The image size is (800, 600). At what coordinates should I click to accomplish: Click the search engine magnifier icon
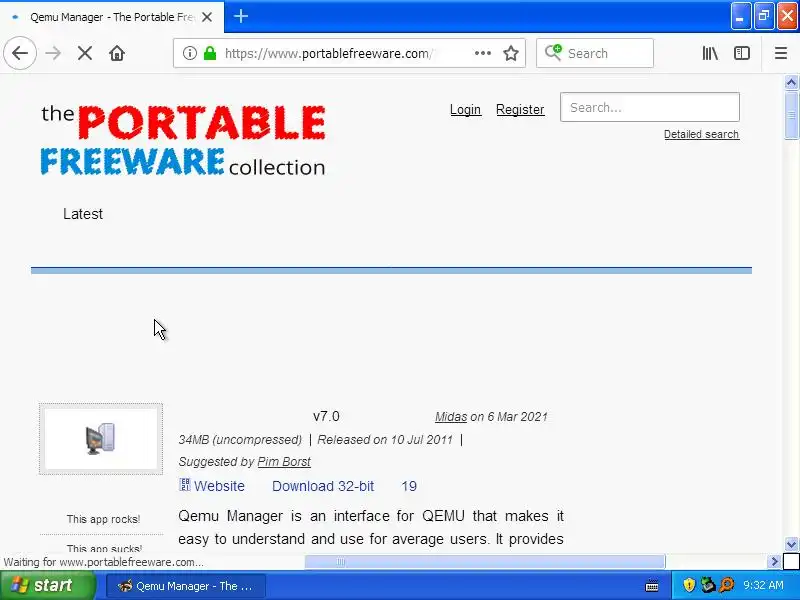point(553,53)
